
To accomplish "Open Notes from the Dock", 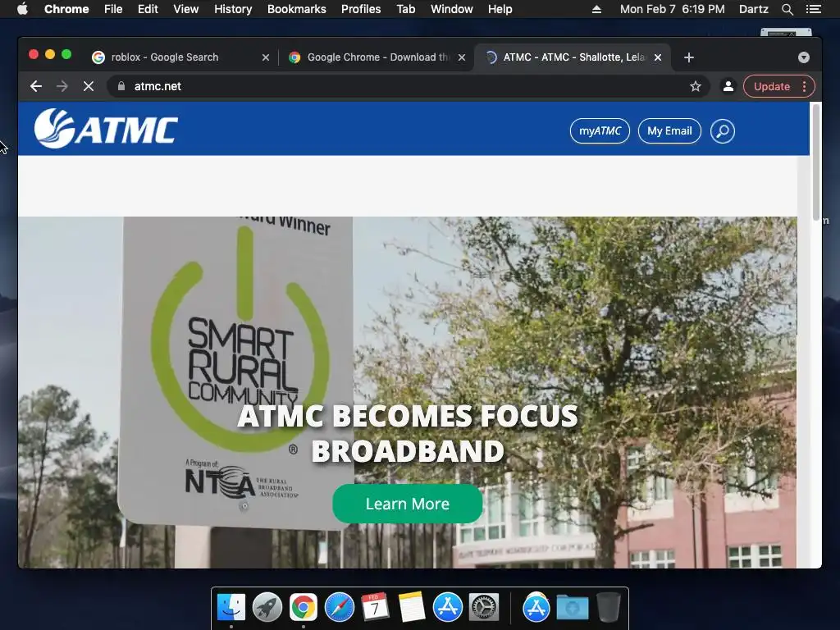I will coord(412,608).
